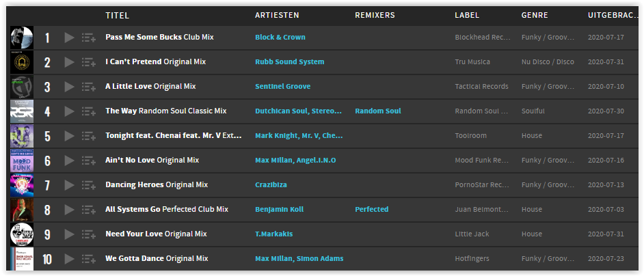Add All Systems Go to queue
The width and height of the screenshot is (644, 276).
tap(88, 210)
